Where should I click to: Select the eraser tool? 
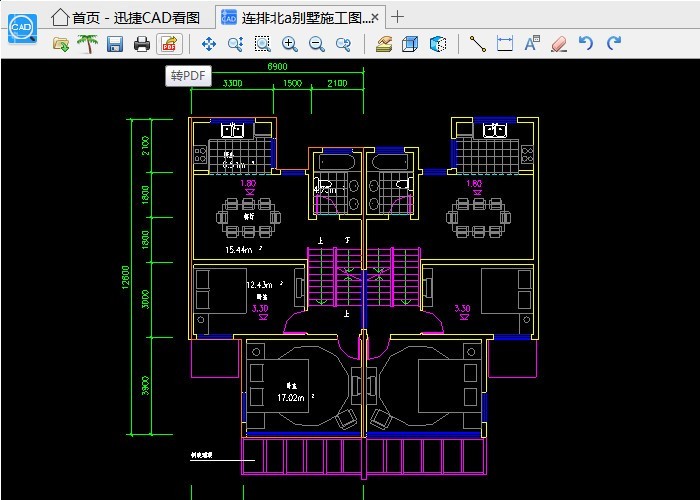pyautogui.click(x=559, y=44)
